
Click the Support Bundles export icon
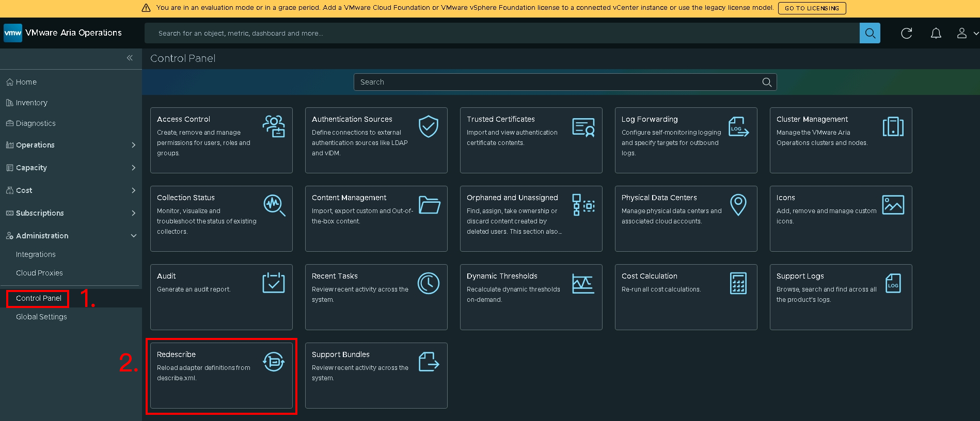(429, 362)
